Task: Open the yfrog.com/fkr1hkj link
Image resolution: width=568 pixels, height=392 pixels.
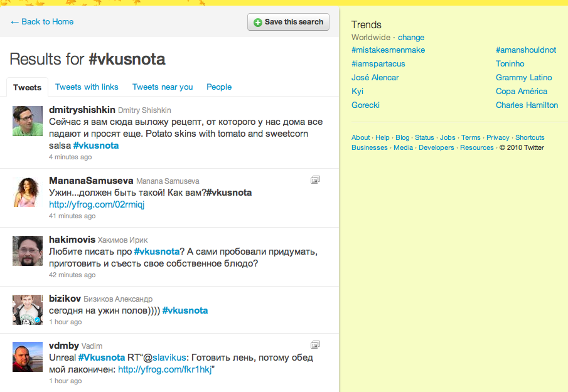Action: (x=165, y=369)
